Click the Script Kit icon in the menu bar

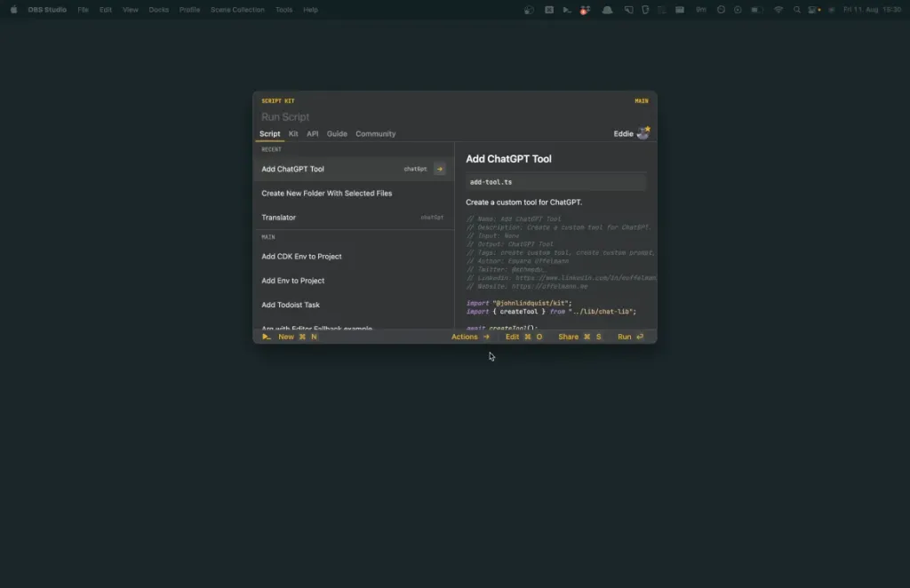click(567, 10)
